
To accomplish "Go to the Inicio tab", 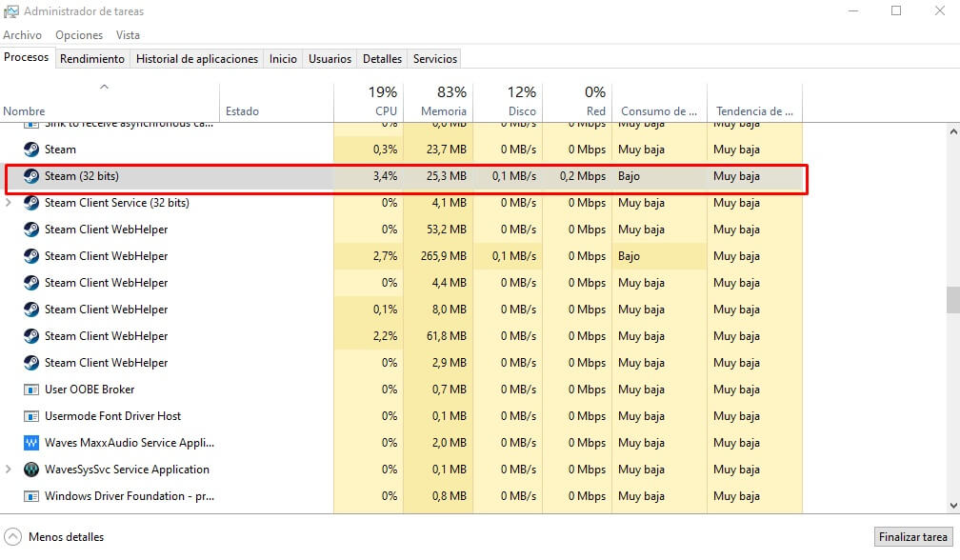I will [x=284, y=59].
